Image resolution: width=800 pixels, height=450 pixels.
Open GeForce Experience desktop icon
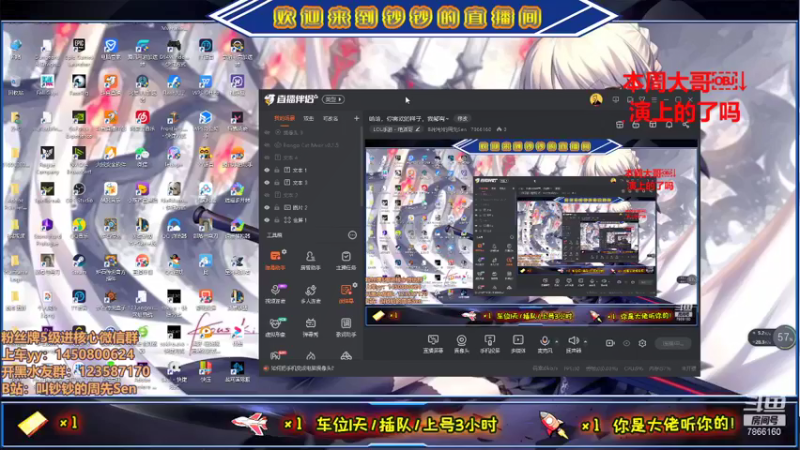pyautogui.click(x=79, y=124)
